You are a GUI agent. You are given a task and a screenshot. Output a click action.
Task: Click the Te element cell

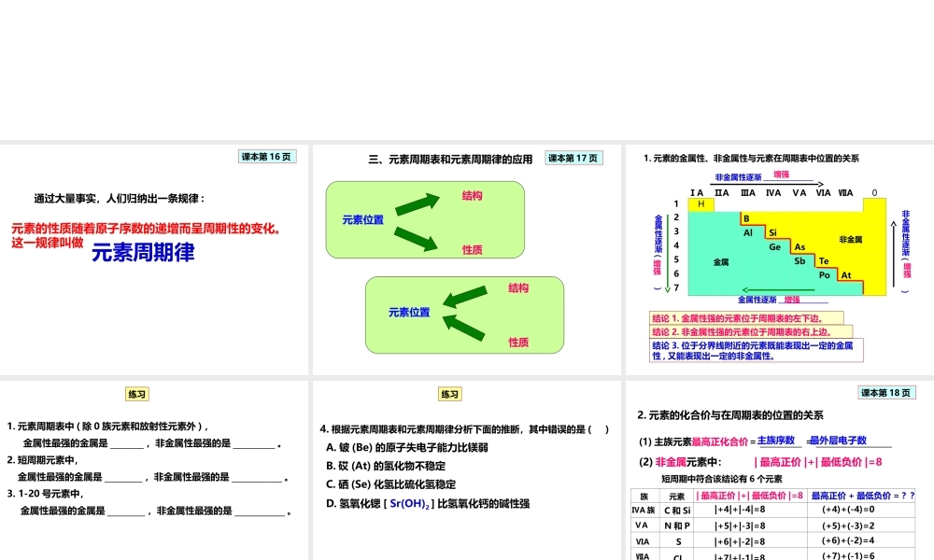point(824,260)
